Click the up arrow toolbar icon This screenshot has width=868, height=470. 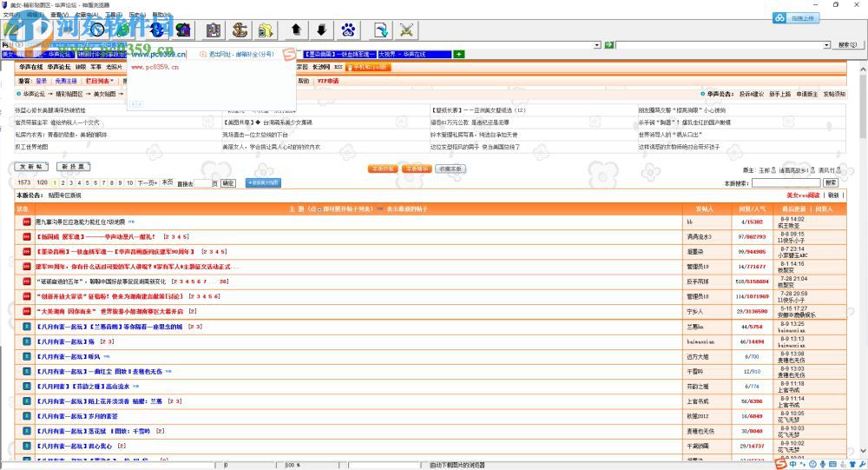(296, 30)
